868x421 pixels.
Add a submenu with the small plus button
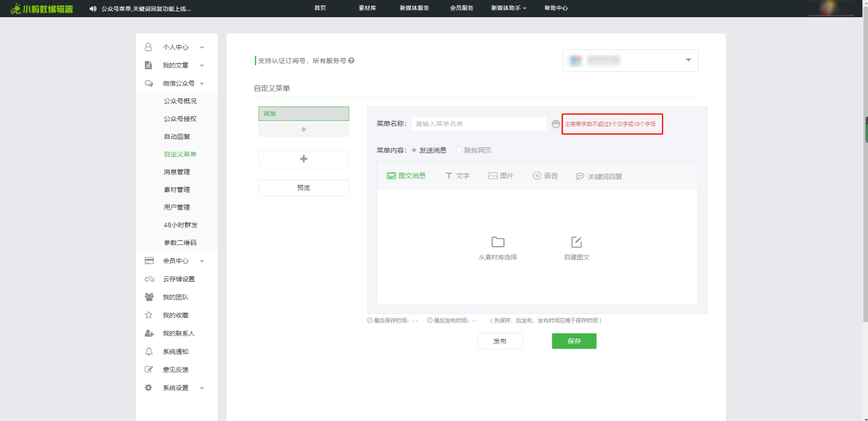coord(304,130)
